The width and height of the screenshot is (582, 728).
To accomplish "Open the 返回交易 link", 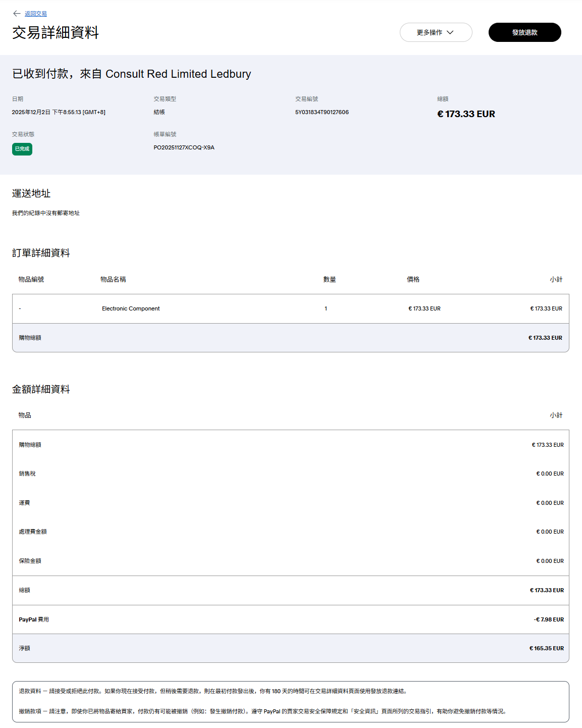I will click(x=36, y=14).
